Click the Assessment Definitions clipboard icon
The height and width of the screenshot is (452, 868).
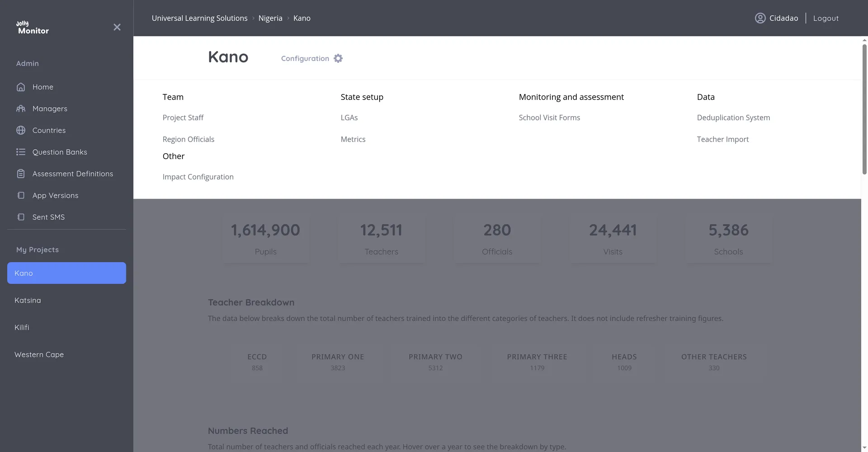point(21,174)
